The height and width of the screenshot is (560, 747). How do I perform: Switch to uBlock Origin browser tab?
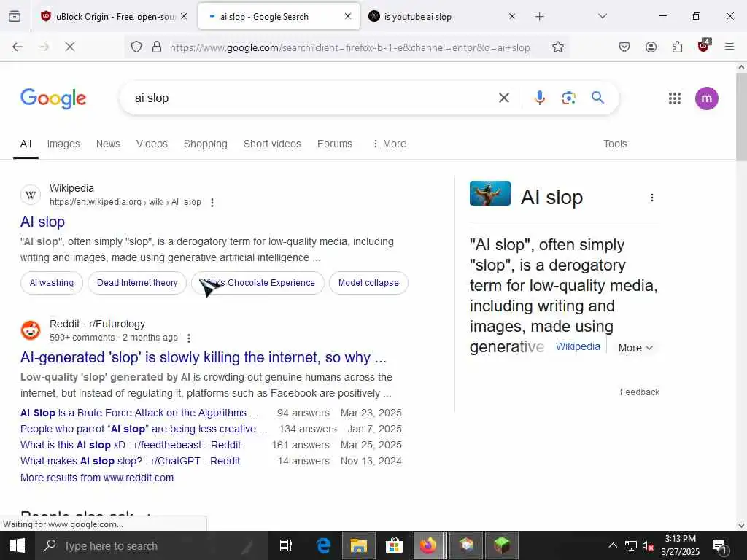pos(113,17)
